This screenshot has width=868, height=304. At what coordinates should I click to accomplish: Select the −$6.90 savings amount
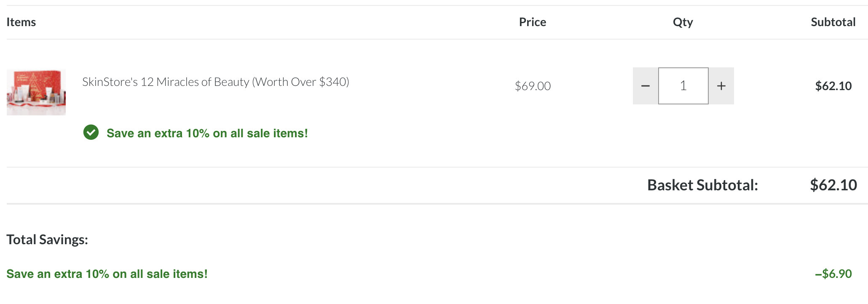pos(833,274)
